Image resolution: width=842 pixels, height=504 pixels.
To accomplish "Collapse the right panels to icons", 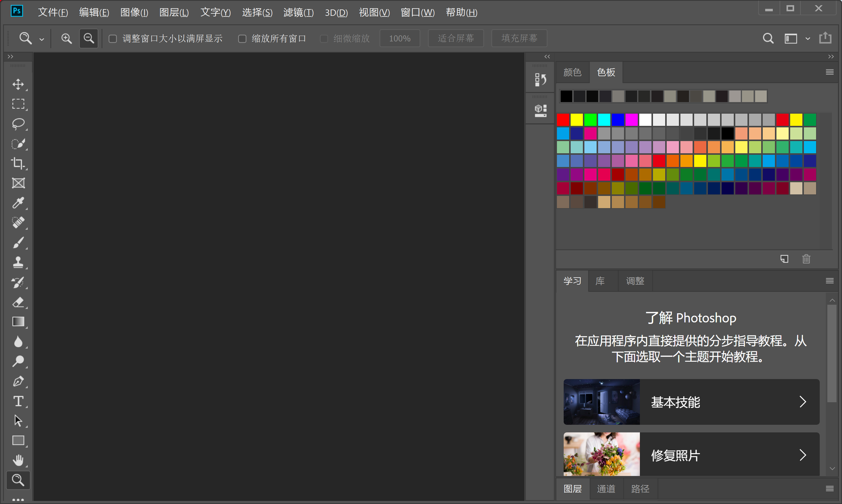I will [x=831, y=57].
